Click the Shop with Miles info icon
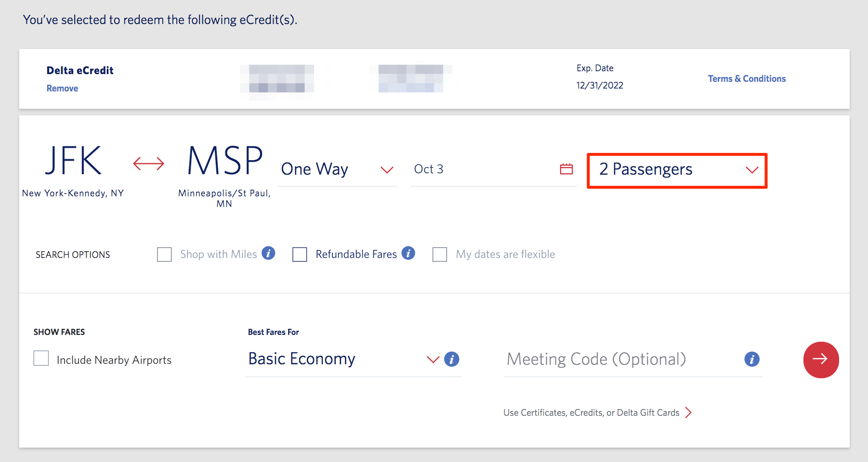The width and height of the screenshot is (868, 462). [269, 253]
